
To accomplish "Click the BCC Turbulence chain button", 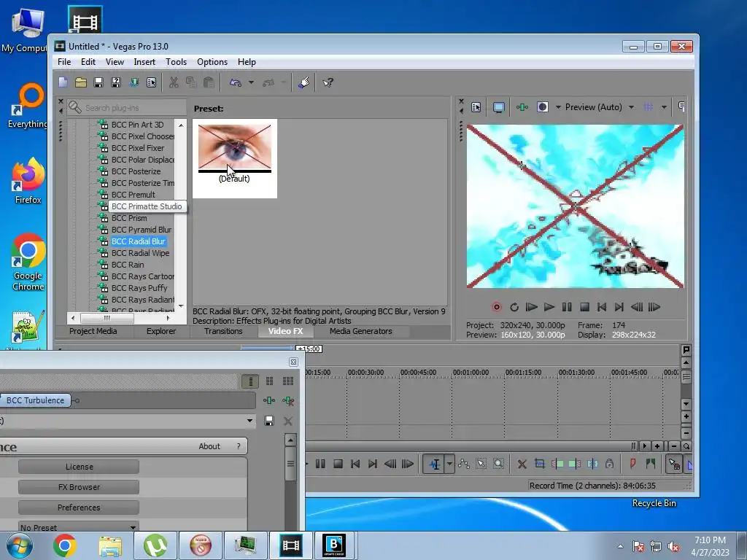I will coord(35,400).
